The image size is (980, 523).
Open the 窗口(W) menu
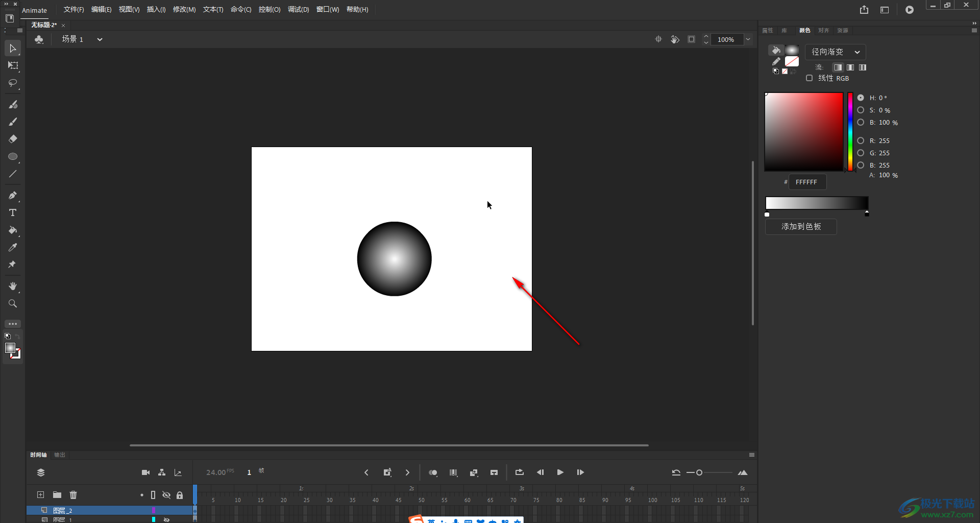pos(328,10)
